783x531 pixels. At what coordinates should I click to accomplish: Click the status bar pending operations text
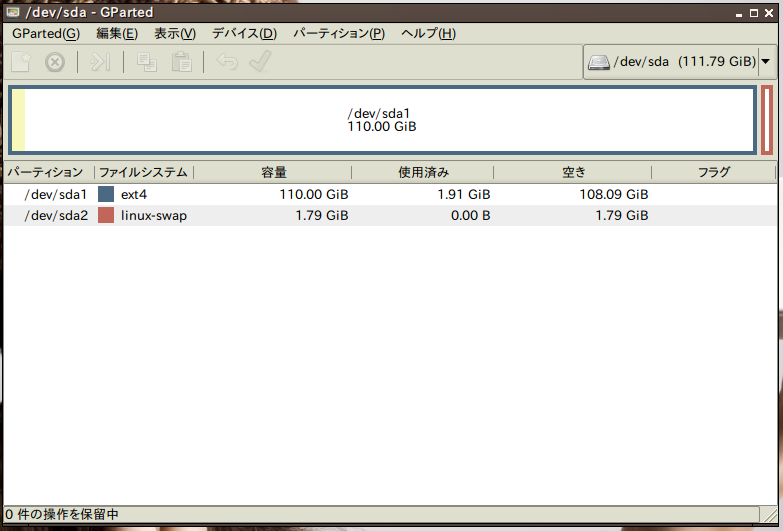[62, 514]
